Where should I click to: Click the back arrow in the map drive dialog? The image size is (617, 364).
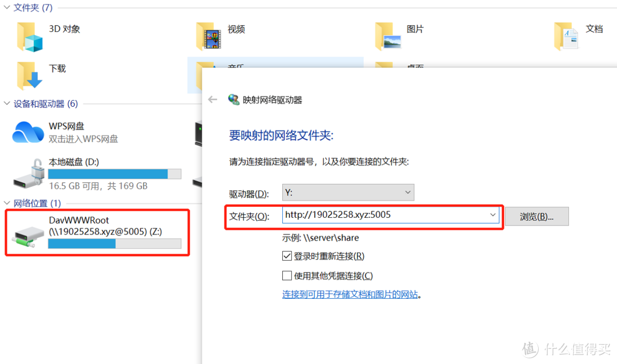click(x=213, y=99)
